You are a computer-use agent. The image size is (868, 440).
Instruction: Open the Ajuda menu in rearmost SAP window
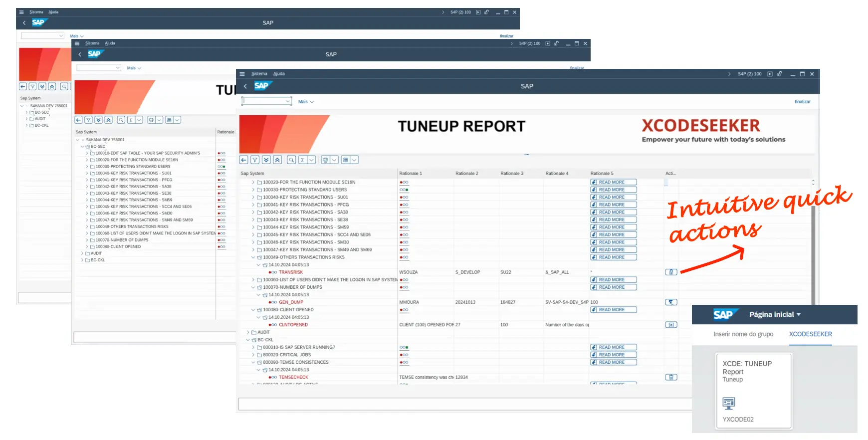[53, 12]
